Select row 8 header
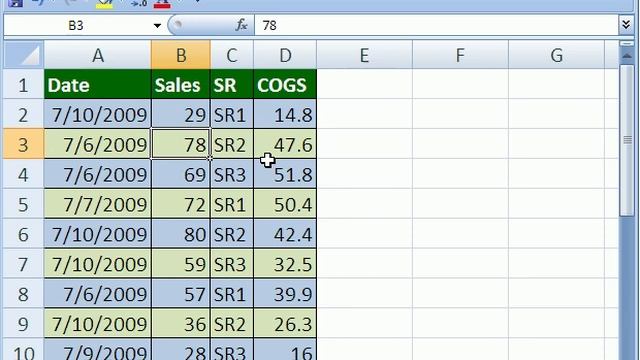This screenshot has width=640, height=360. click(23, 293)
